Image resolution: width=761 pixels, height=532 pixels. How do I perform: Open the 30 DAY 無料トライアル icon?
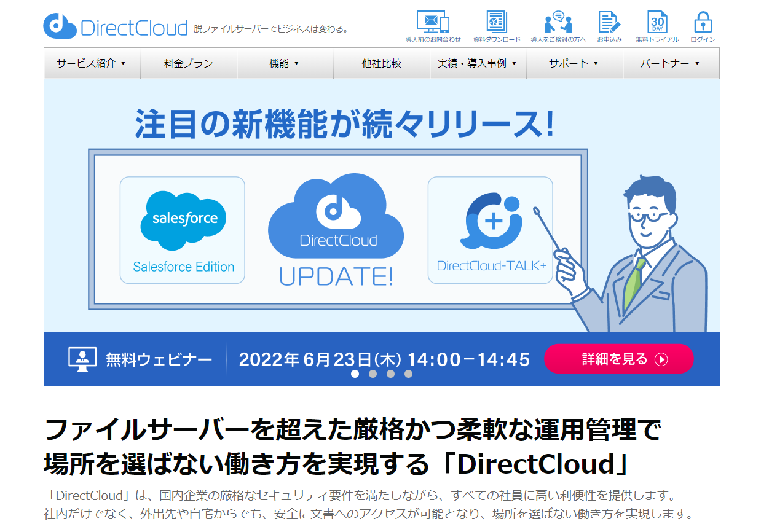point(657,22)
